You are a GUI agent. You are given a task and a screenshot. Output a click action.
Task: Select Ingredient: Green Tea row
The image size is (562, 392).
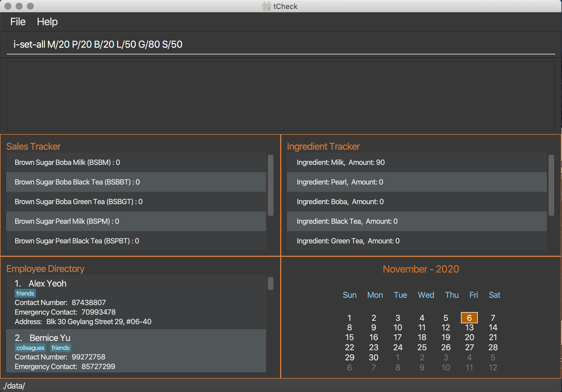[417, 241]
